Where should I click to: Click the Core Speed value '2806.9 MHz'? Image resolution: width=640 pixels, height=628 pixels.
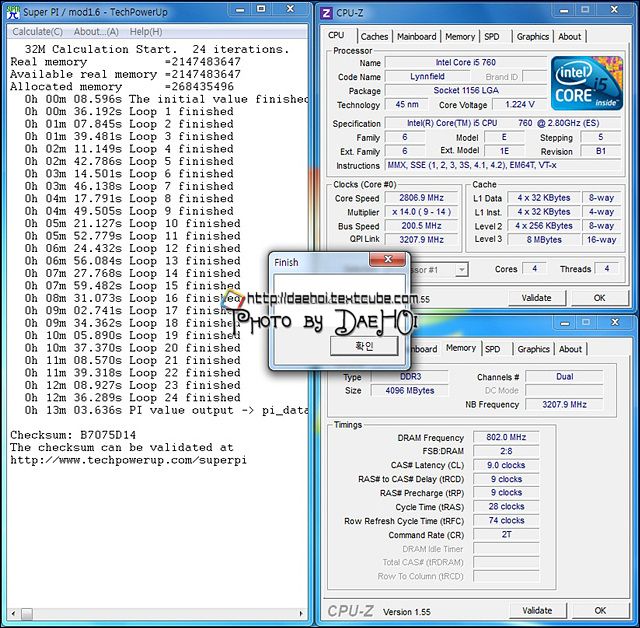click(421, 198)
